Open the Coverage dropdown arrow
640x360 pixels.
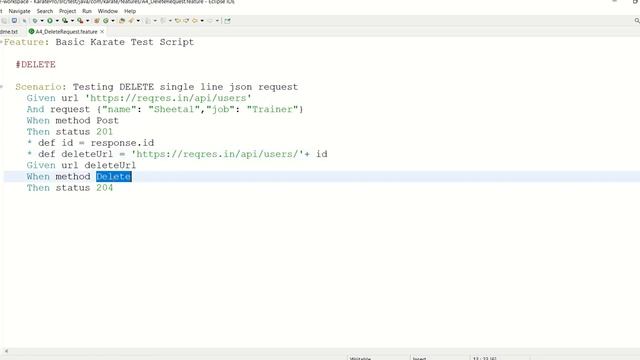click(72, 20)
